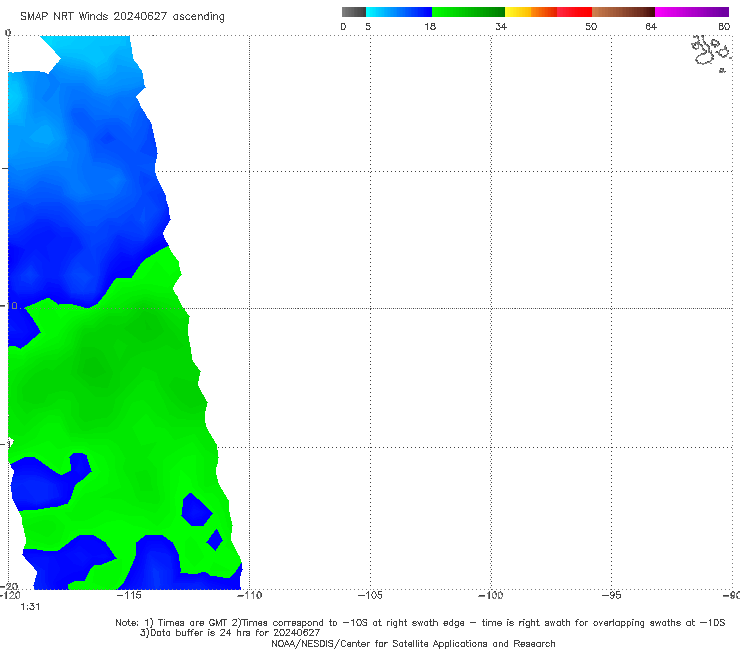The width and height of the screenshot is (740, 650).
Task: Click the magenta-purple 64-80 colorbar segment
Action: pyautogui.click(x=692, y=12)
